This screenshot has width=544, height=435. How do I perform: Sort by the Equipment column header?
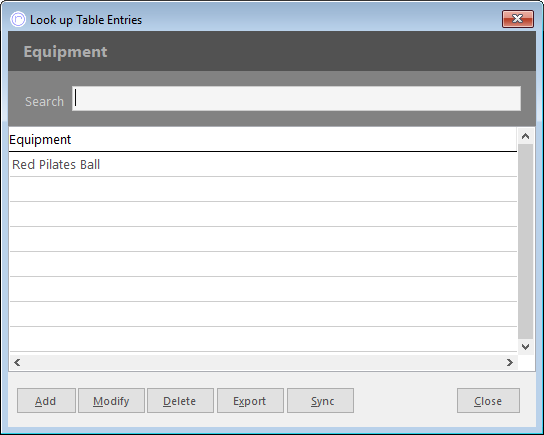pos(263,139)
